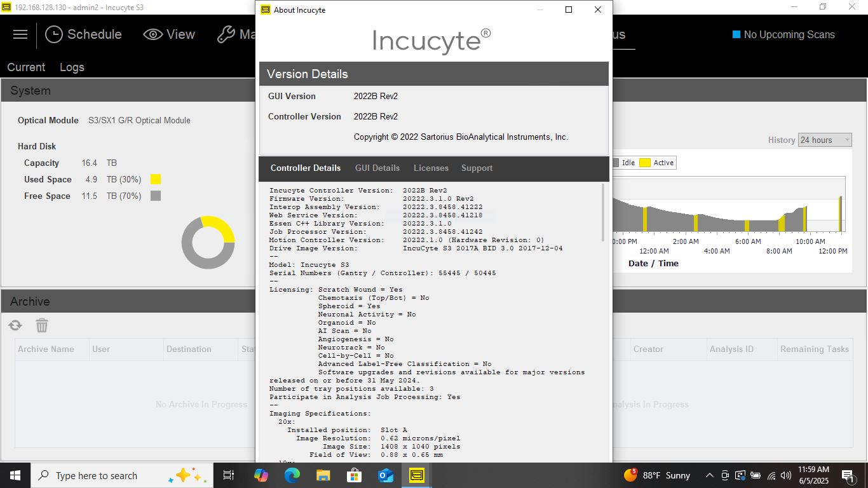Open the Controller Details tab

pyautogui.click(x=306, y=168)
